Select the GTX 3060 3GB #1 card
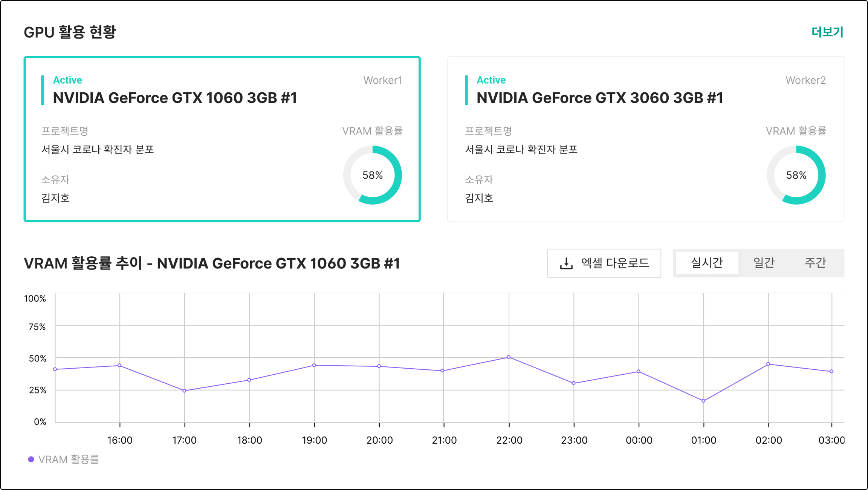This screenshot has width=868, height=490. pos(645,139)
